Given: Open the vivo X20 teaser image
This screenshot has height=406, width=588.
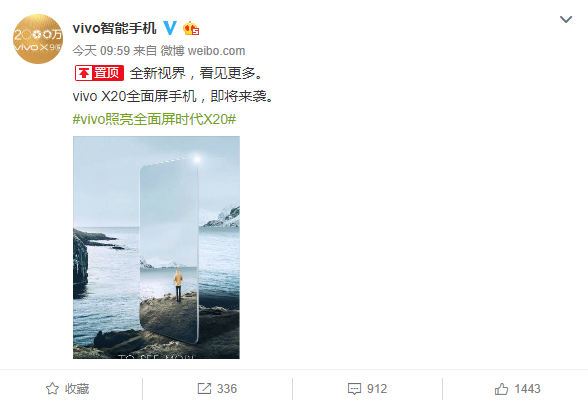Looking at the screenshot, I should 156,247.
